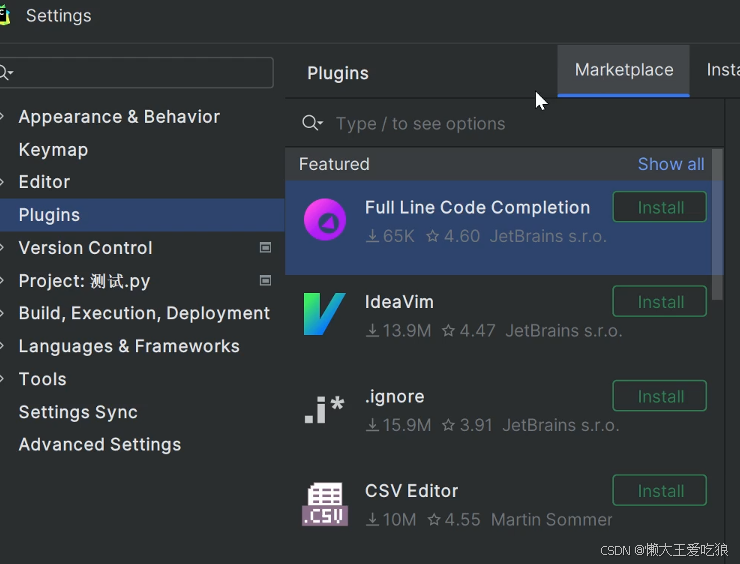
Task: Click the CSV Editor plugin icon
Action: [x=325, y=504]
